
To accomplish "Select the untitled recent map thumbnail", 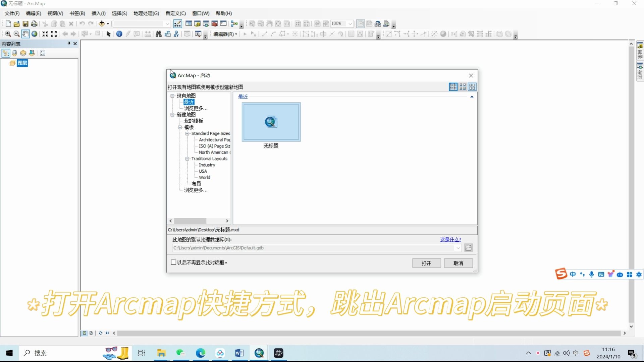I will click(271, 122).
